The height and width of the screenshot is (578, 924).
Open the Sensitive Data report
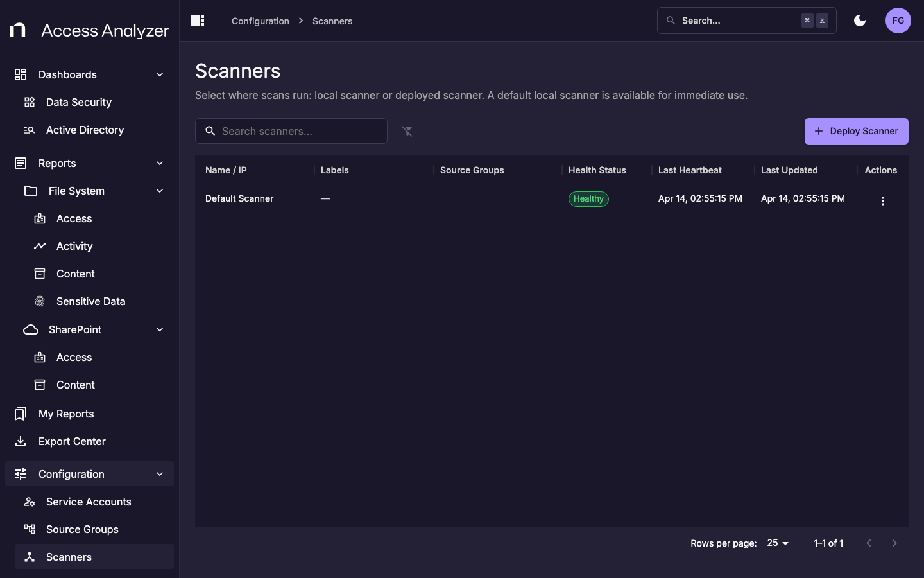90,301
